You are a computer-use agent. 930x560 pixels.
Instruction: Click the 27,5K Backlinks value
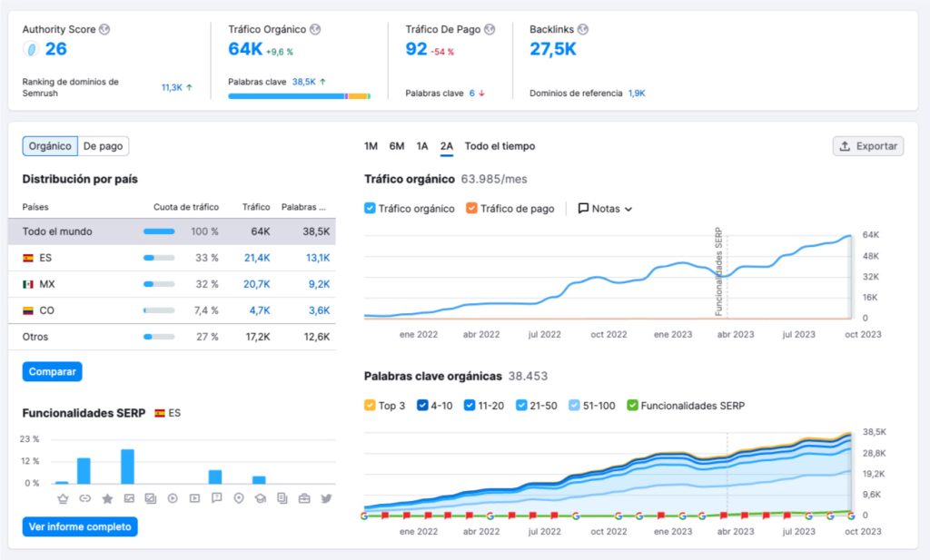click(553, 49)
